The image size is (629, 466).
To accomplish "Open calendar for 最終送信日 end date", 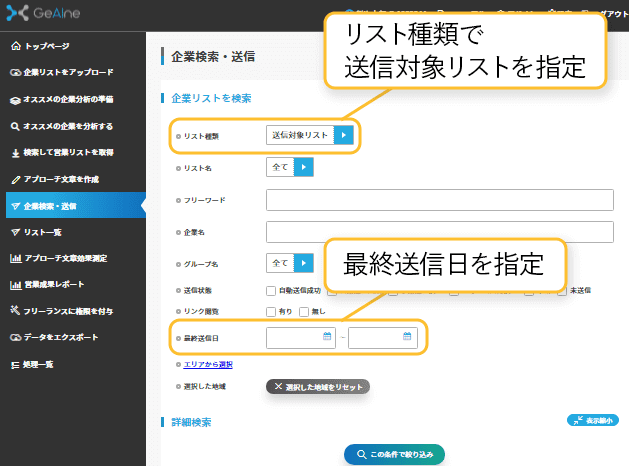I will (407, 336).
